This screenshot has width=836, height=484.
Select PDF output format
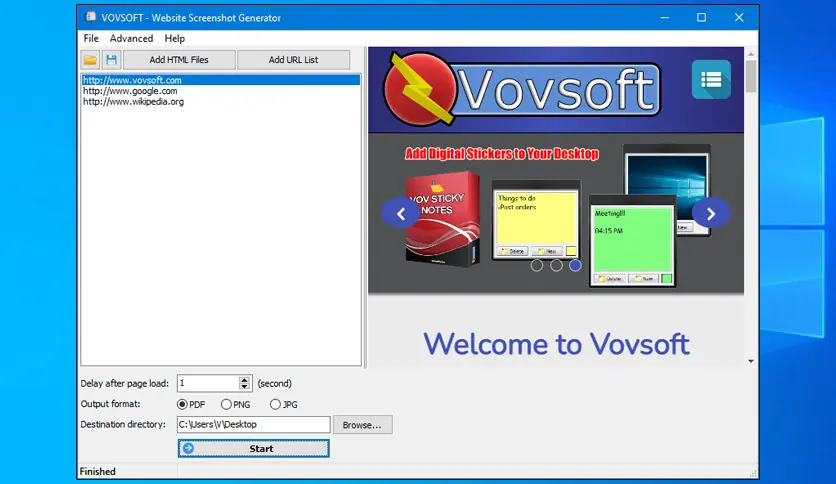point(182,405)
